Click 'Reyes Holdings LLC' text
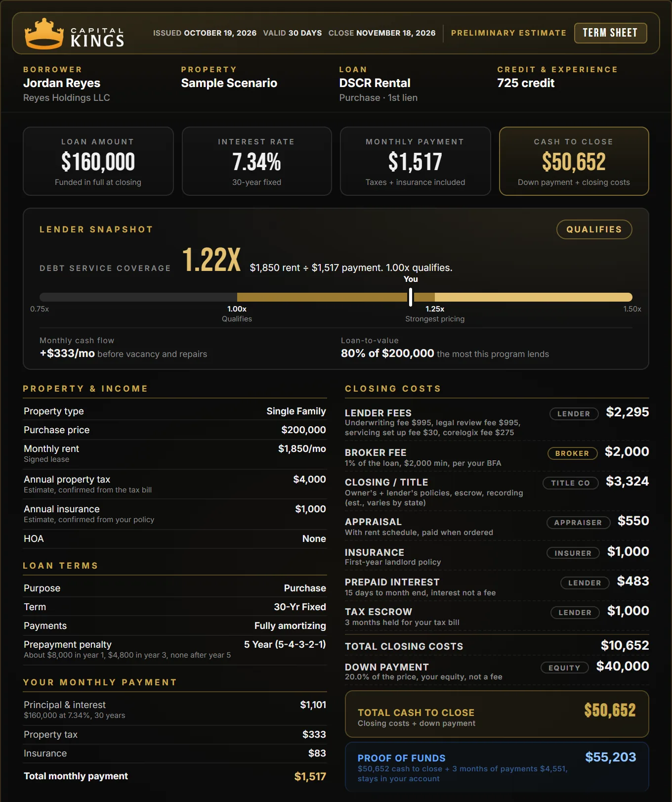 67,98
